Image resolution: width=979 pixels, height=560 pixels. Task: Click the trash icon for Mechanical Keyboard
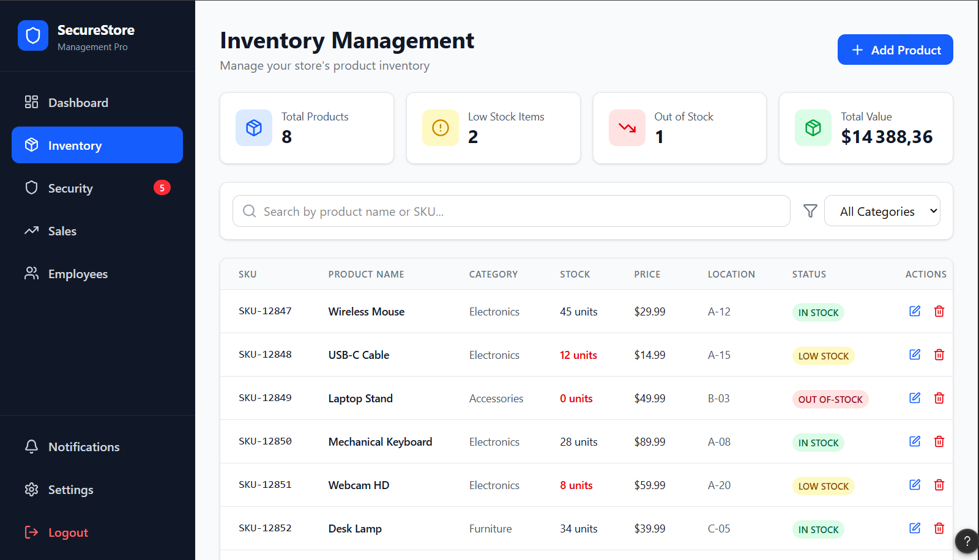[939, 441]
